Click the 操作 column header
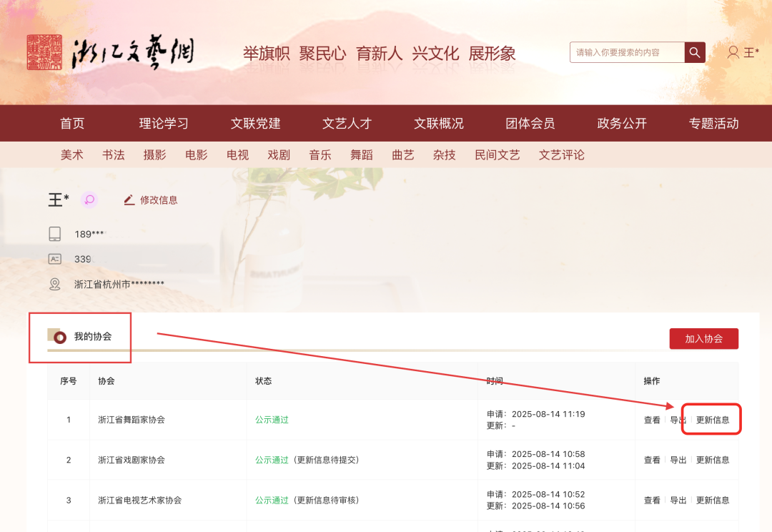 pyautogui.click(x=652, y=381)
